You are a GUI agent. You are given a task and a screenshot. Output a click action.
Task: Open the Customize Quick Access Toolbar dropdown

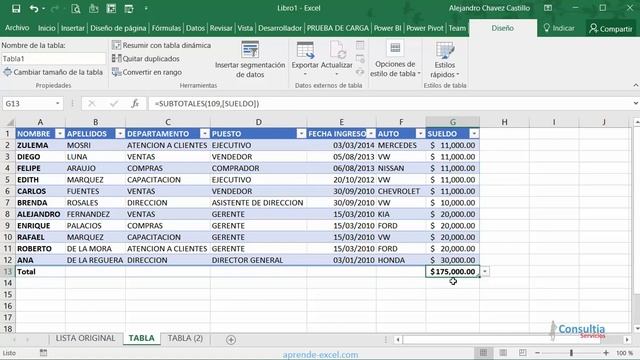click(x=146, y=8)
